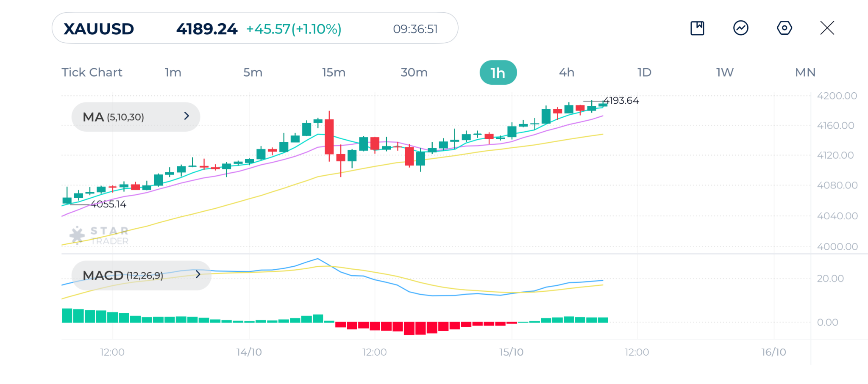The width and height of the screenshot is (868, 384).
Task: Select the 15m timeframe
Action: pyautogui.click(x=334, y=72)
